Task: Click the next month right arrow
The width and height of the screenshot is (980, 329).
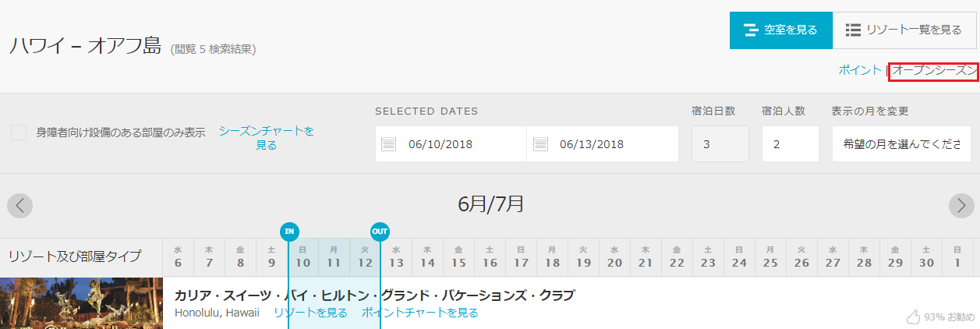Action: pos(961,206)
